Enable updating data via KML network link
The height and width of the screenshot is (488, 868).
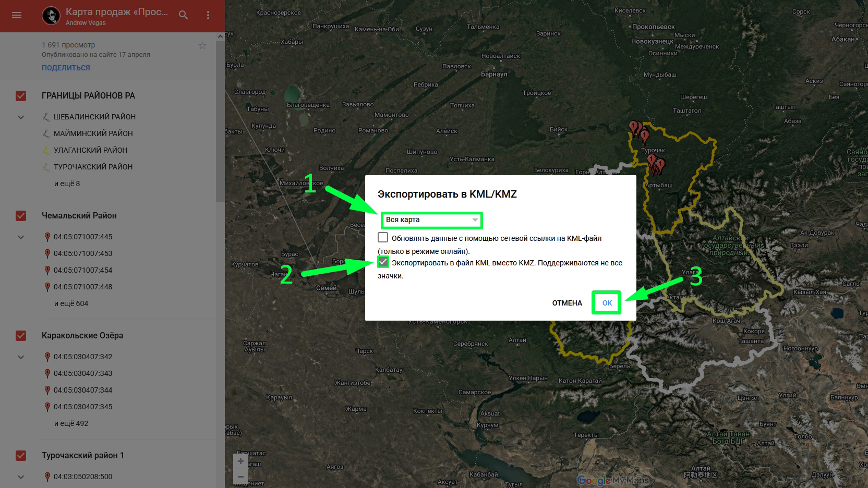coord(383,238)
